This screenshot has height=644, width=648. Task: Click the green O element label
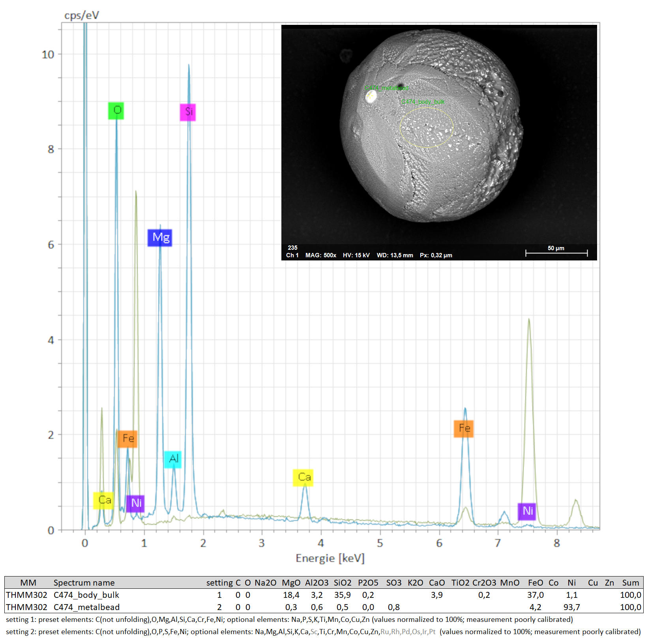pyautogui.click(x=116, y=110)
